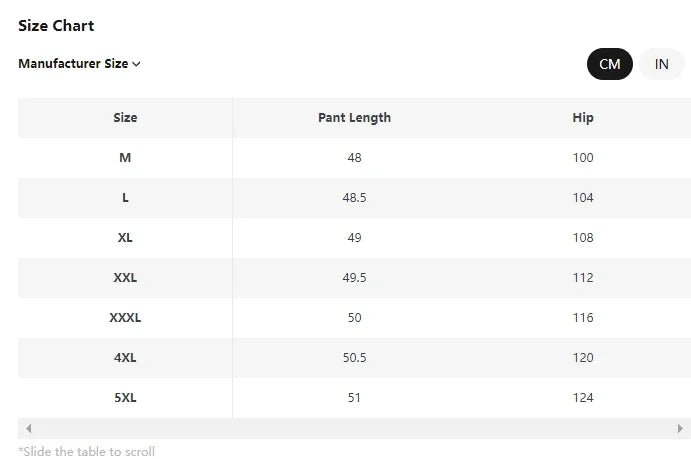The height and width of the screenshot is (459, 691).
Task: Select the Hip column header
Action: 583,118
